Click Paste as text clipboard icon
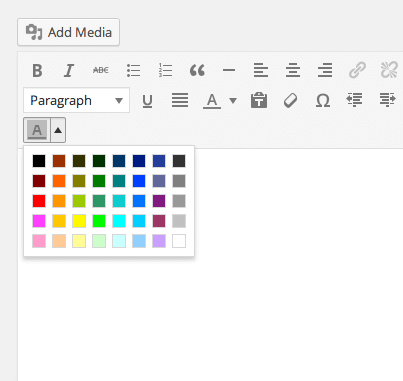Image resolution: width=403 pixels, height=381 pixels. (x=259, y=100)
